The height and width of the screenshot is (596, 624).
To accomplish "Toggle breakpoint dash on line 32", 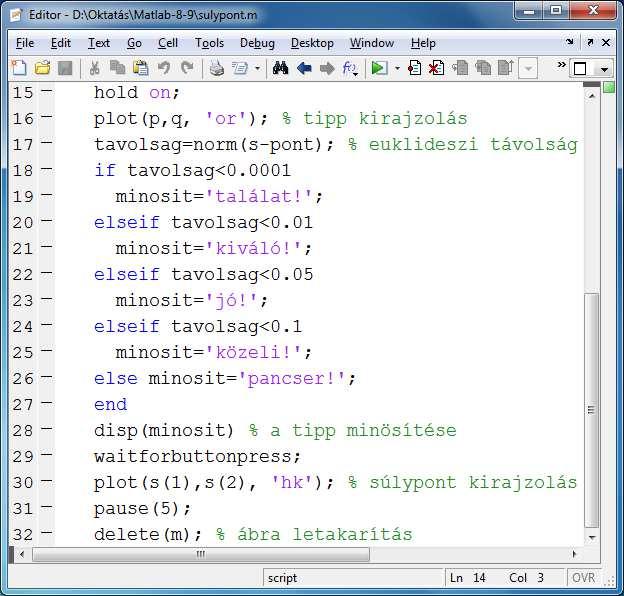I will (47, 533).
